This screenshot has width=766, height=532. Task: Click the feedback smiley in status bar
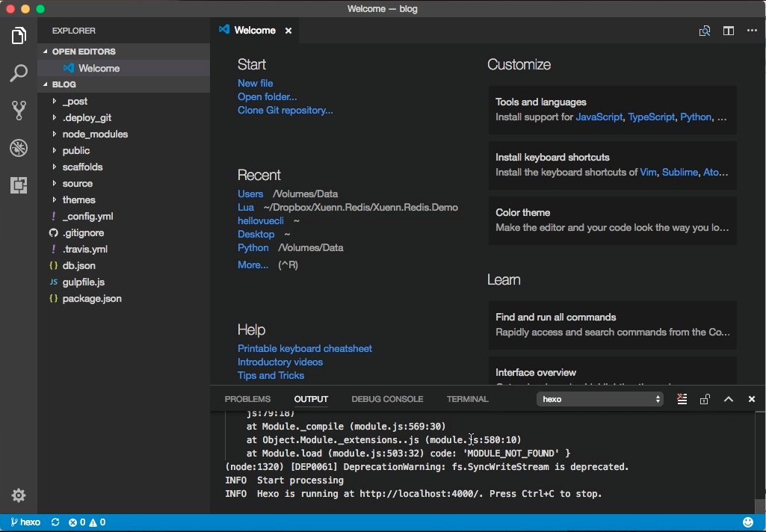click(748, 522)
